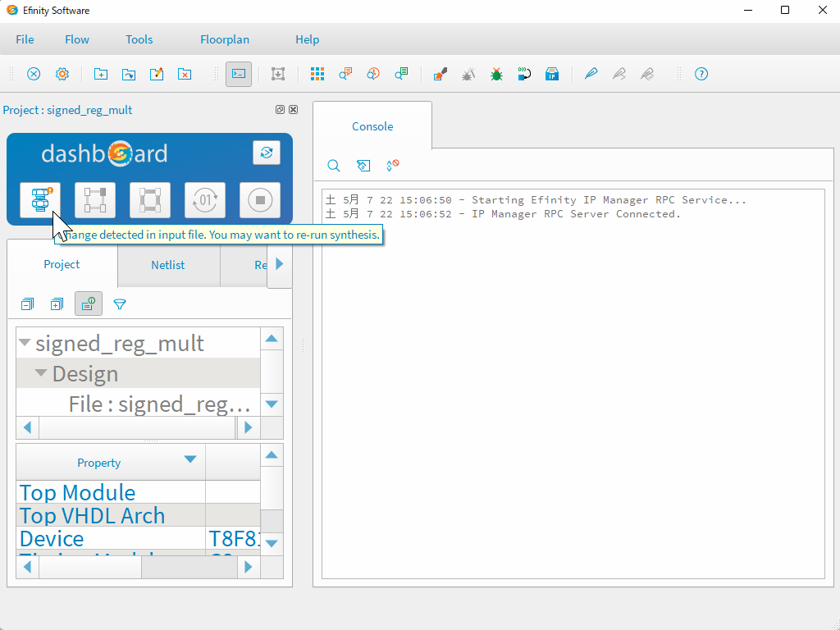Stop the flow with dashboard stop button
The width and height of the screenshot is (840, 630).
(x=260, y=200)
